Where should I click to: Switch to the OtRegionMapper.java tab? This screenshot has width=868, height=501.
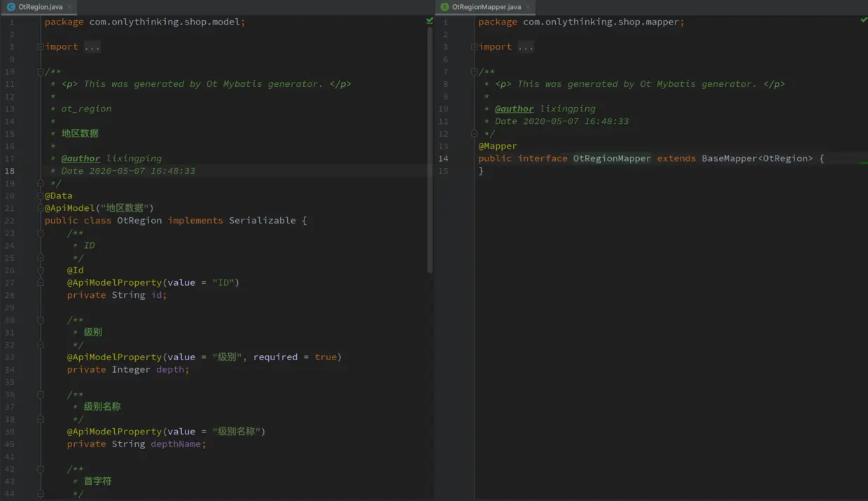pos(486,7)
